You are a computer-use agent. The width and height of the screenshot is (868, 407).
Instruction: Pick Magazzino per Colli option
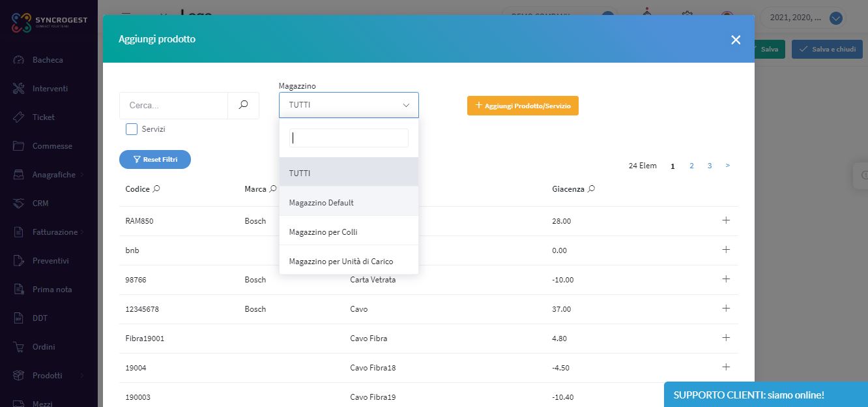tap(323, 232)
